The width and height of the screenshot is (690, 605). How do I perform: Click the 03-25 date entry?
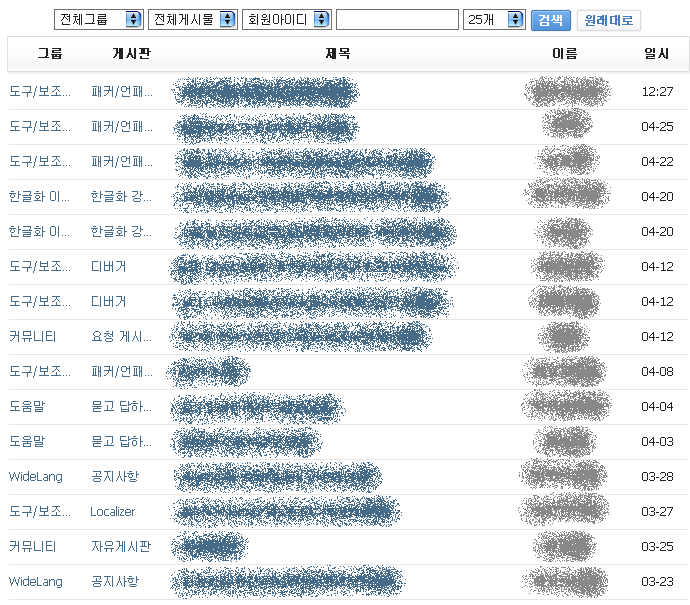pyautogui.click(x=657, y=546)
